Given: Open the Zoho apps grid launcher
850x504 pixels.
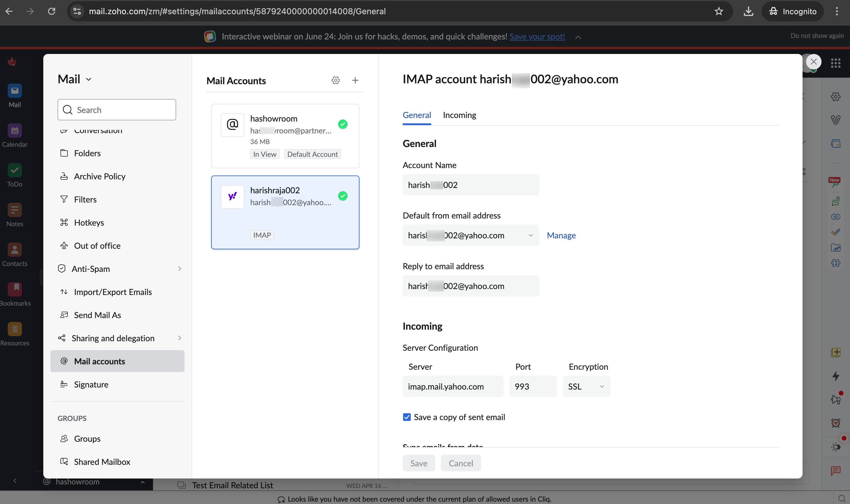Looking at the screenshot, I should pyautogui.click(x=835, y=63).
